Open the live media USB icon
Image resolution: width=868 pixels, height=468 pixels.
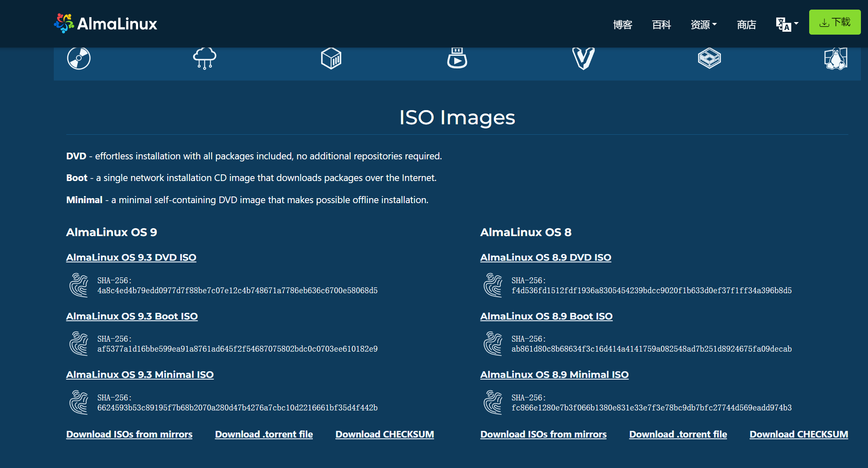coord(457,58)
